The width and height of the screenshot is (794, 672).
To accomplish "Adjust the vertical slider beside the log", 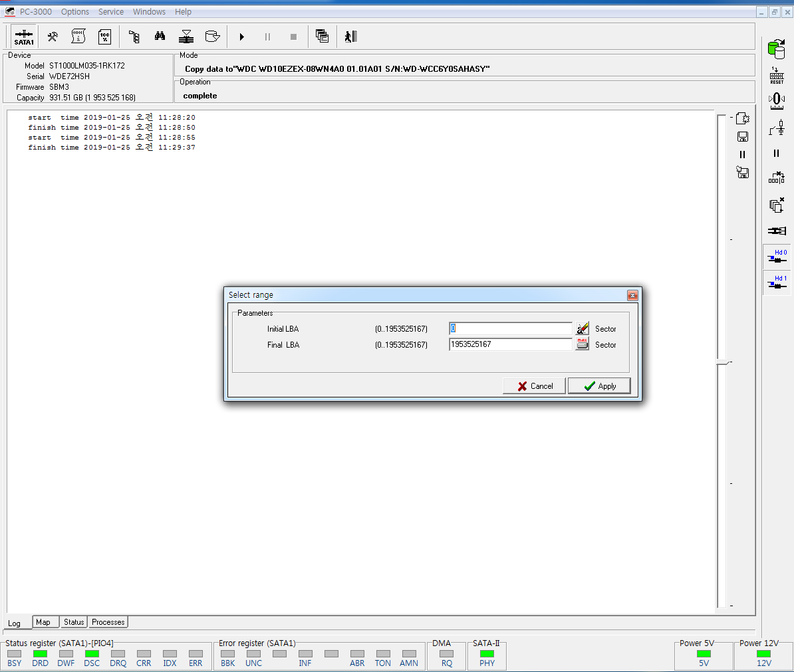I will click(722, 362).
